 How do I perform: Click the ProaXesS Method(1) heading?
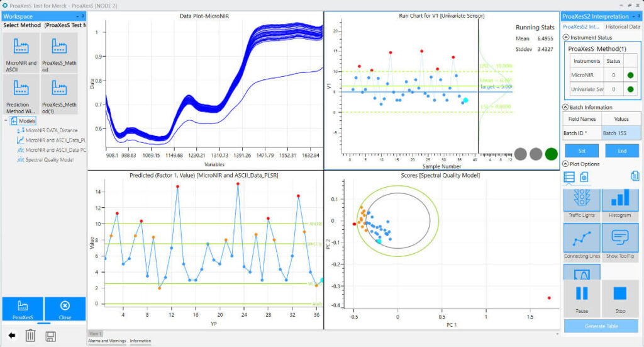tap(597, 49)
